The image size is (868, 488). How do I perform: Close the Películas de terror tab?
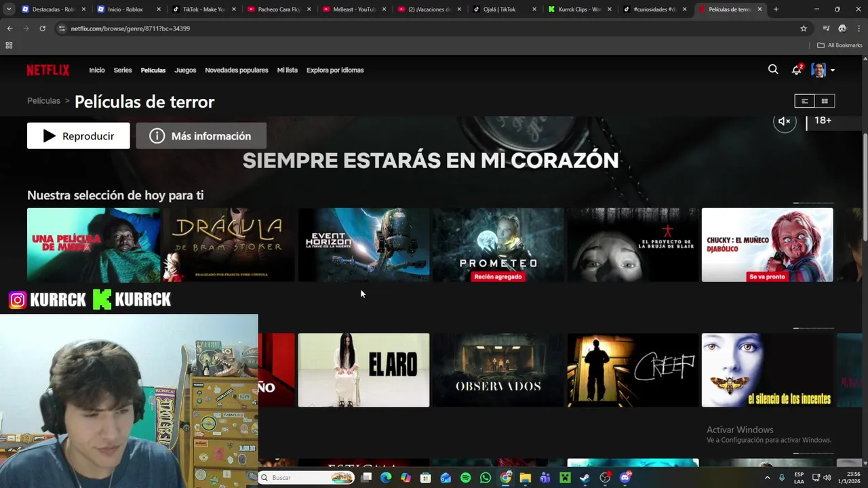(x=759, y=9)
